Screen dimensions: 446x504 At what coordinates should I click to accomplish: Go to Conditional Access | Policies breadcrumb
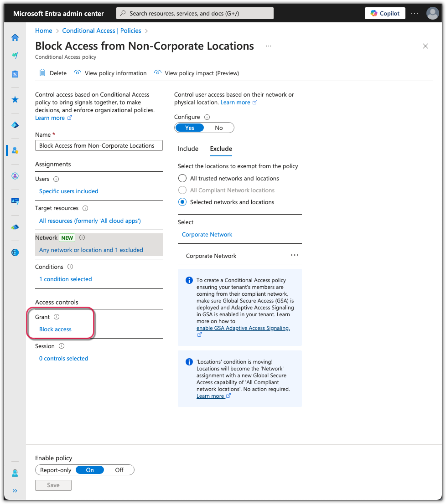pyautogui.click(x=102, y=31)
